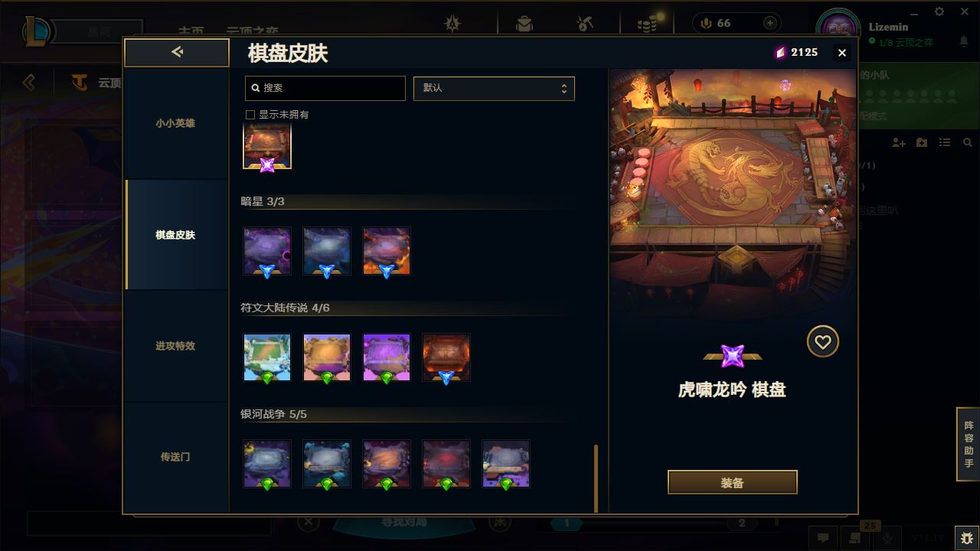This screenshot has height=551, width=980.
Task: Open the 阵容助手 side panel button
Action: pos(969,445)
